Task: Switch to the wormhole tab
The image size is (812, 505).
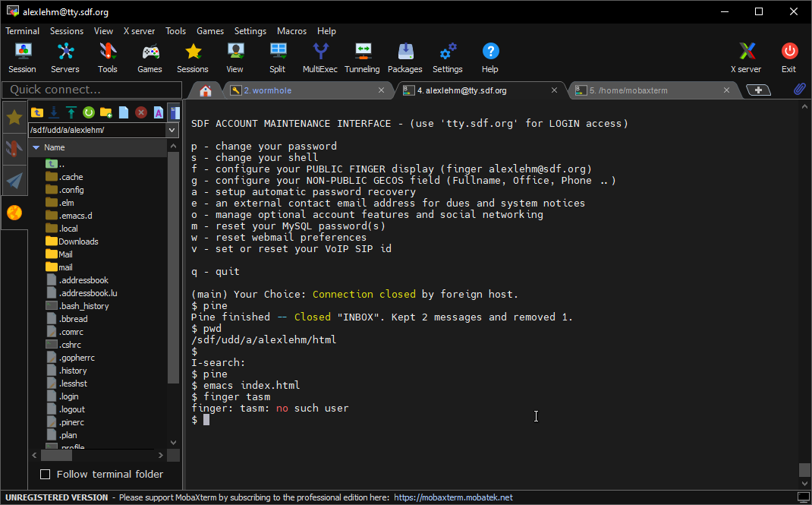Action: click(x=267, y=90)
